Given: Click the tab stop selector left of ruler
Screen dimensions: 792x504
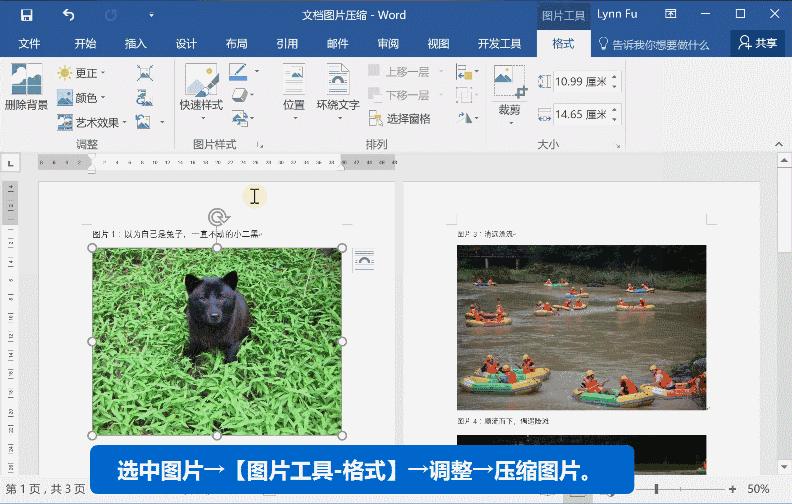Looking at the screenshot, I should (10, 163).
